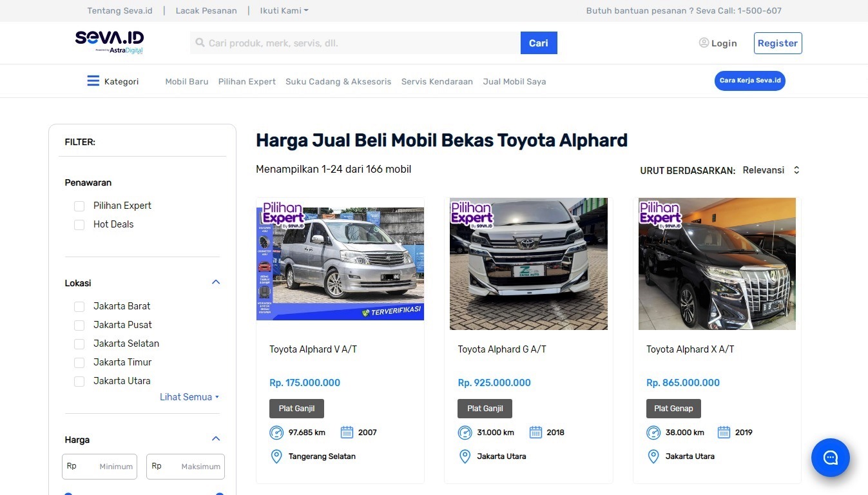Open the Kategori hamburger menu icon
Screen dimensions: 868x495
(x=93, y=81)
